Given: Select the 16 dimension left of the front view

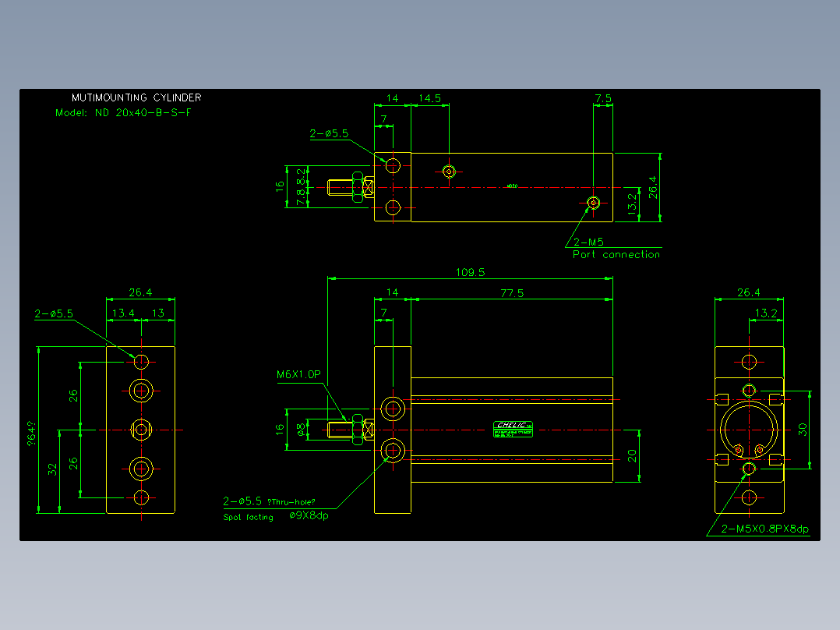Looking at the screenshot, I should (279, 429).
